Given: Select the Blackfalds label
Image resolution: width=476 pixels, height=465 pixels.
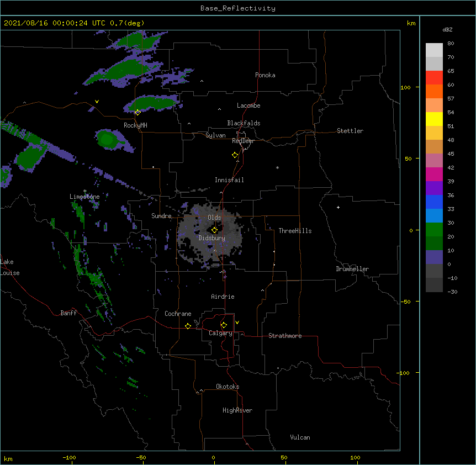Looking at the screenshot, I should pos(244,123).
